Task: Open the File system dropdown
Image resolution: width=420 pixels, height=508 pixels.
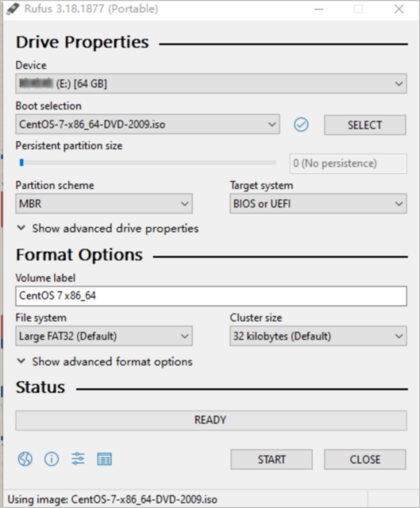Action: point(104,336)
